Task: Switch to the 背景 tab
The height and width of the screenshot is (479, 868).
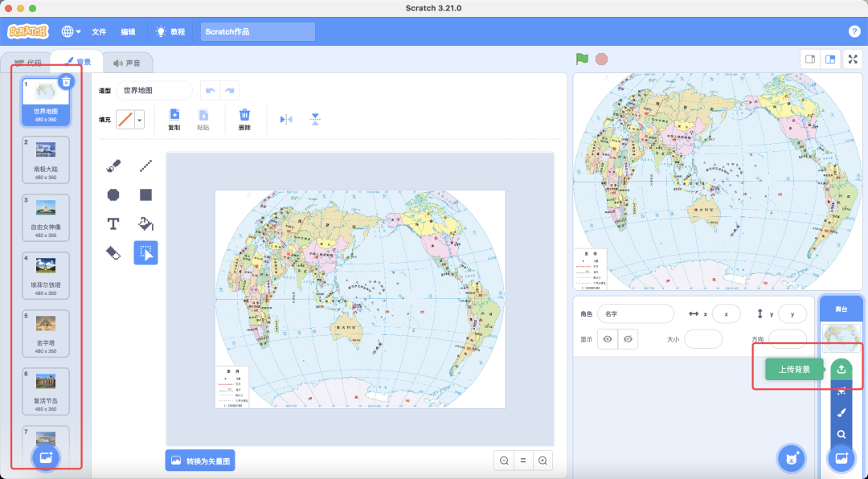Action: (77, 61)
